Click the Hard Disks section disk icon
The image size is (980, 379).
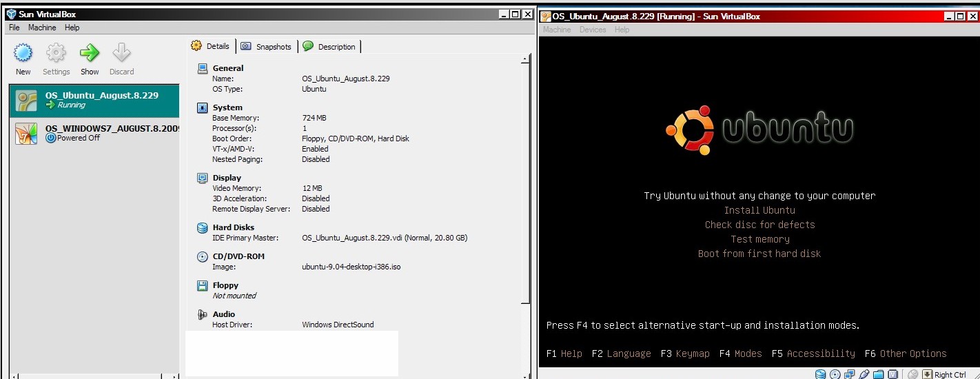pyautogui.click(x=203, y=227)
